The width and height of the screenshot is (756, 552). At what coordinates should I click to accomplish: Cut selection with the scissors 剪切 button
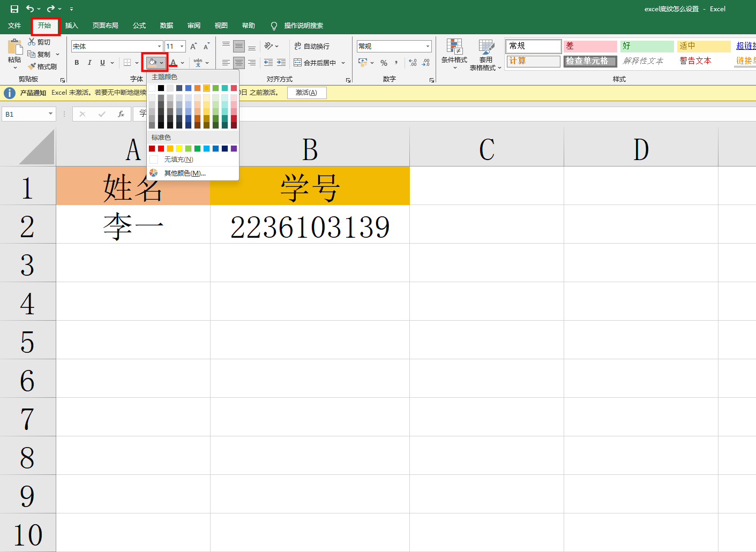pyautogui.click(x=39, y=42)
